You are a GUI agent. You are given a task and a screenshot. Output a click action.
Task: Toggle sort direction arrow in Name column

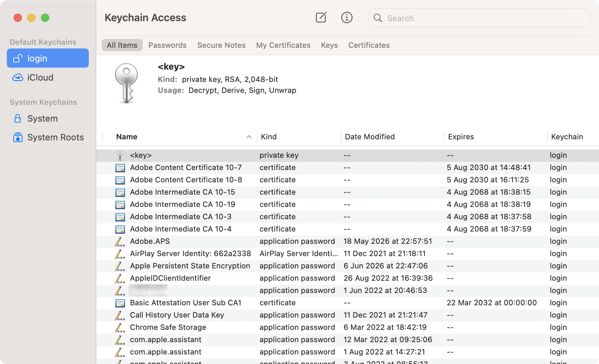249,137
